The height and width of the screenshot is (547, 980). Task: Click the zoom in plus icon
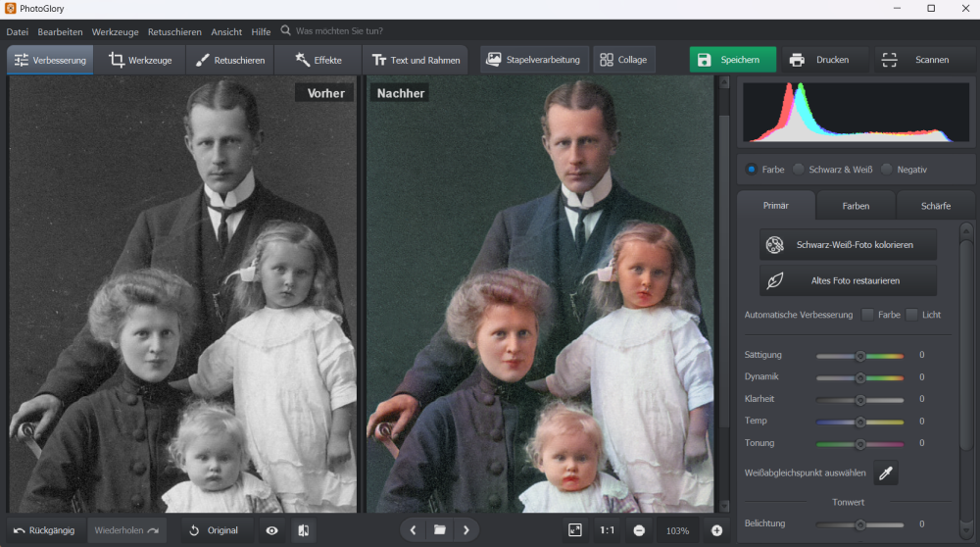pyautogui.click(x=717, y=530)
